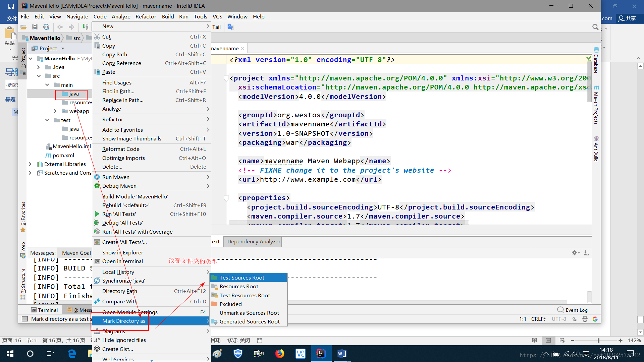Collapse the src folder node
This screenshot has width=644, height=362.
click(39, 76)
